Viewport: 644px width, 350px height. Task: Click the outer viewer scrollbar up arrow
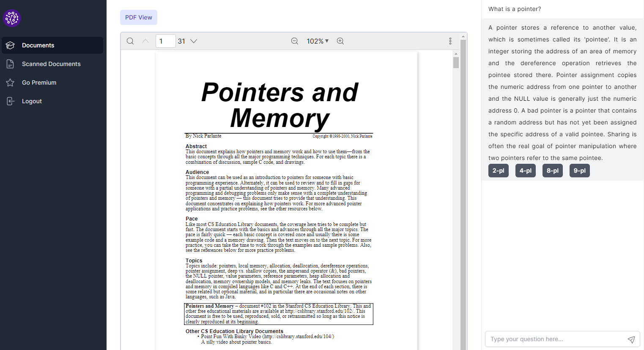[463, 36]
